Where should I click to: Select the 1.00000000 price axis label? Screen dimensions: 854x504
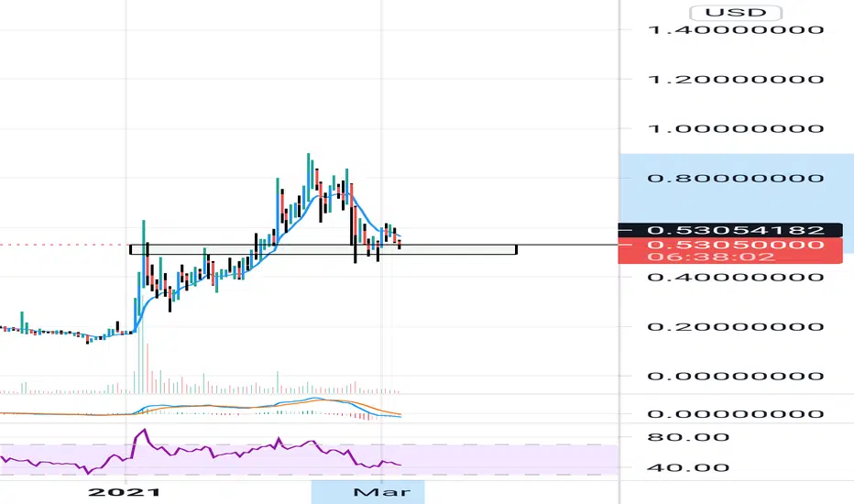(736, 129)
